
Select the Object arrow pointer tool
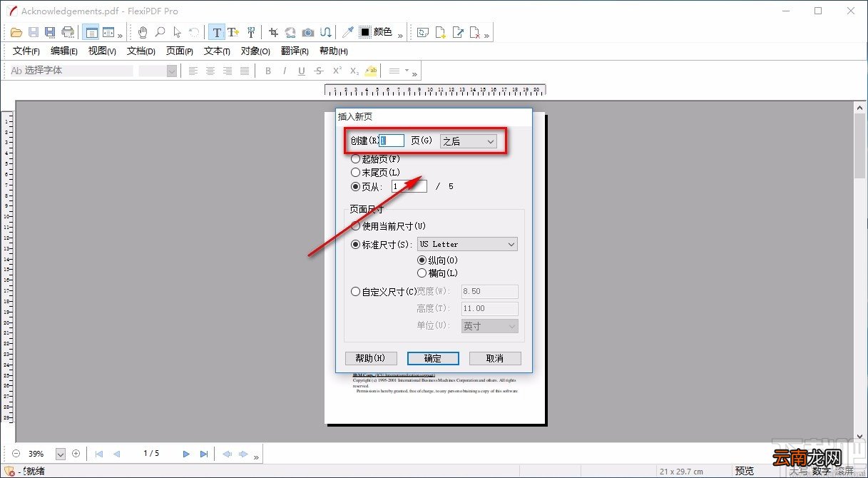(177, 32)
